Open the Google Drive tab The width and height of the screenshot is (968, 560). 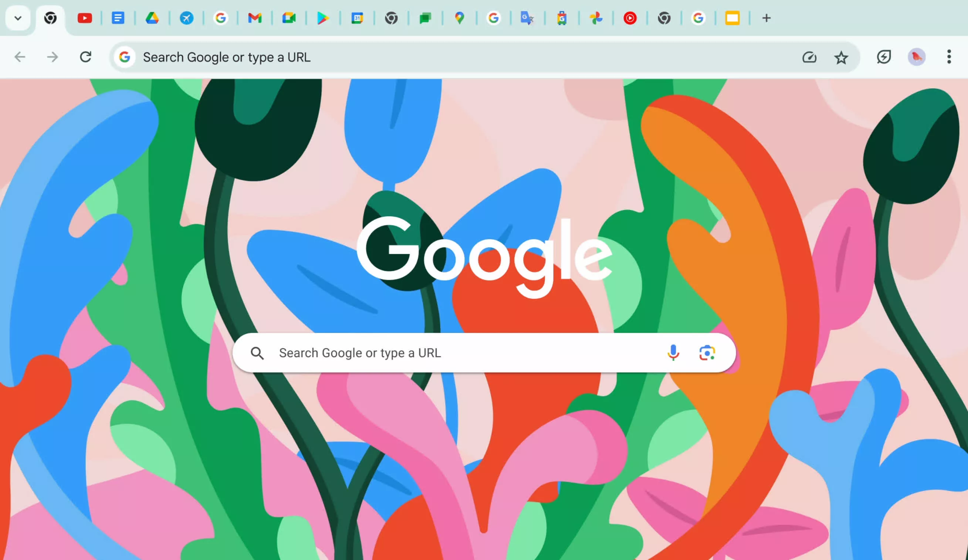click(x=152, y=18)
